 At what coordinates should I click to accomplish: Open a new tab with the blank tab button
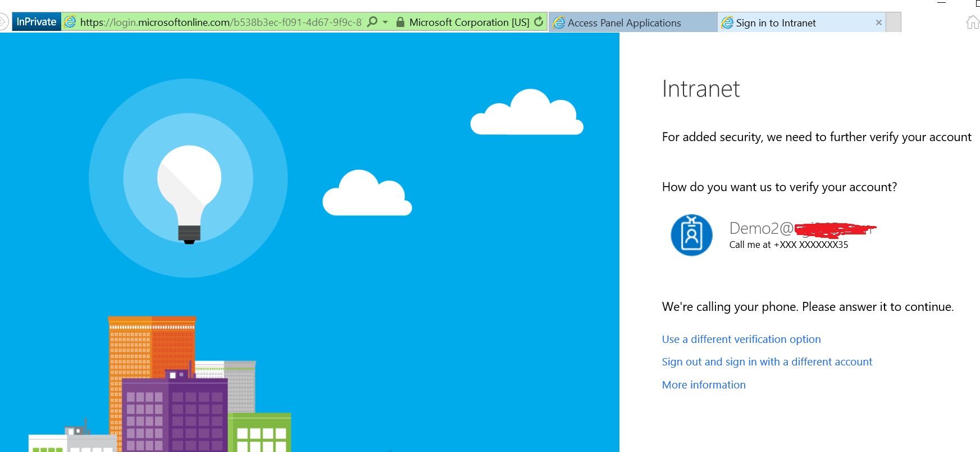pyautogui.click(x=894, y=23)
